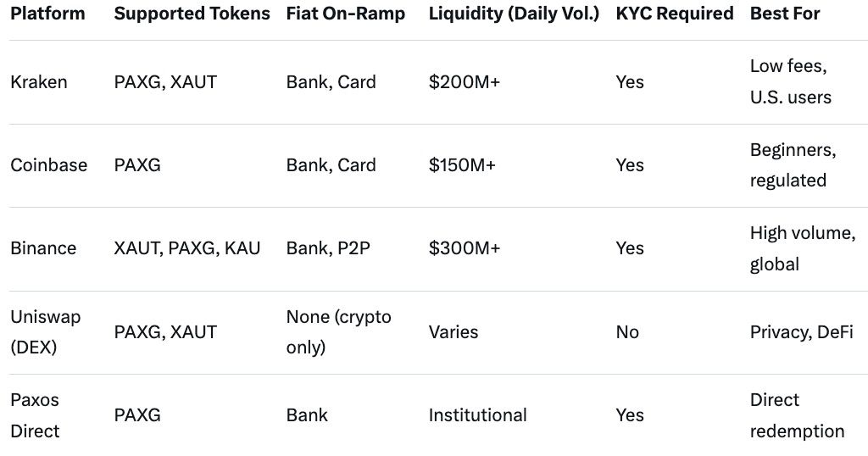Click the Direct redemption cell
Image resolution: width=868 pixels, height=456 pixels.
(x=797, y=415)
